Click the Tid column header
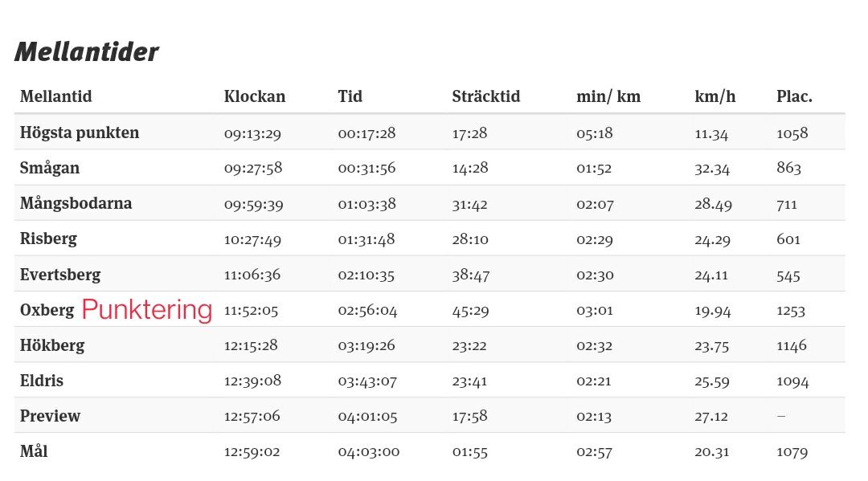This screenshot has height=481, width=868. tap(350, 96)
